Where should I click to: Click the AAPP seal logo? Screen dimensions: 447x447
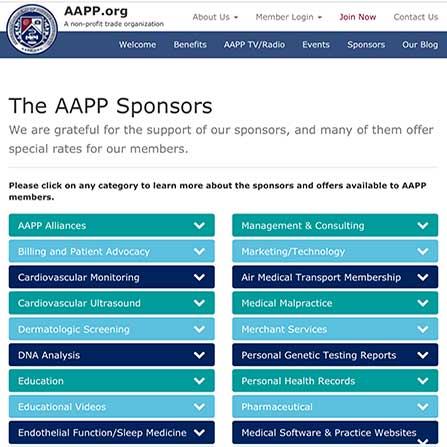[32, 30]
